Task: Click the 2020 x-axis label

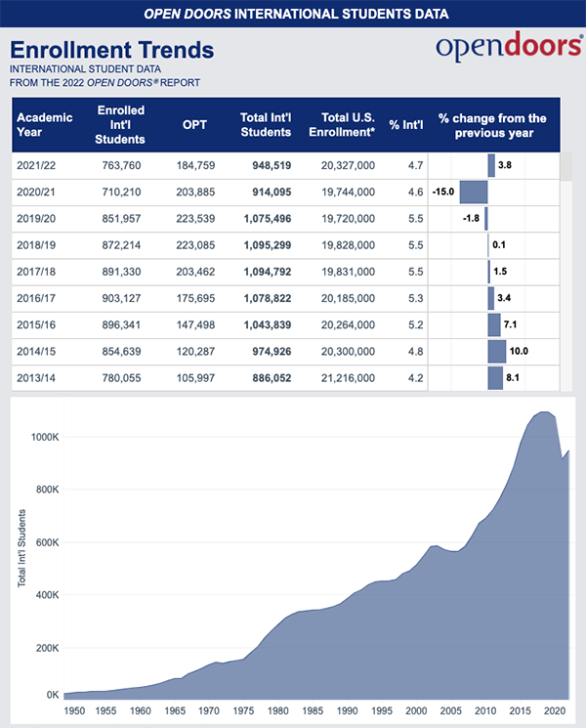Action: (555, 710)
